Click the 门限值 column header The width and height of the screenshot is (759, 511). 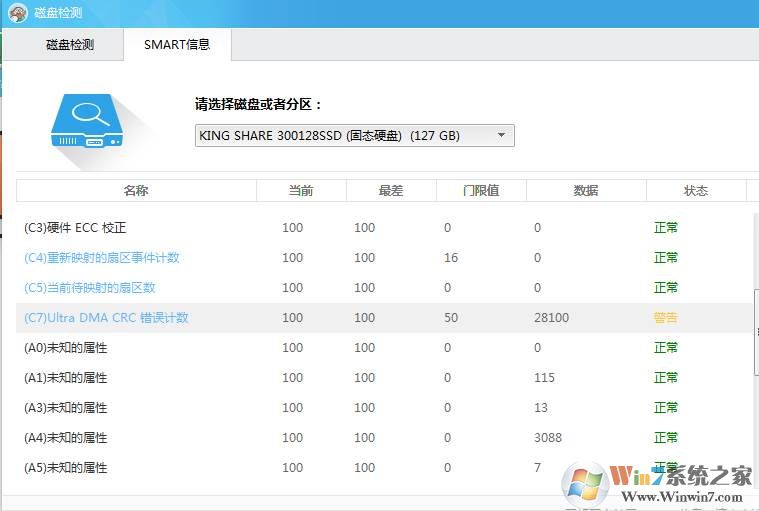coord(481,190)
